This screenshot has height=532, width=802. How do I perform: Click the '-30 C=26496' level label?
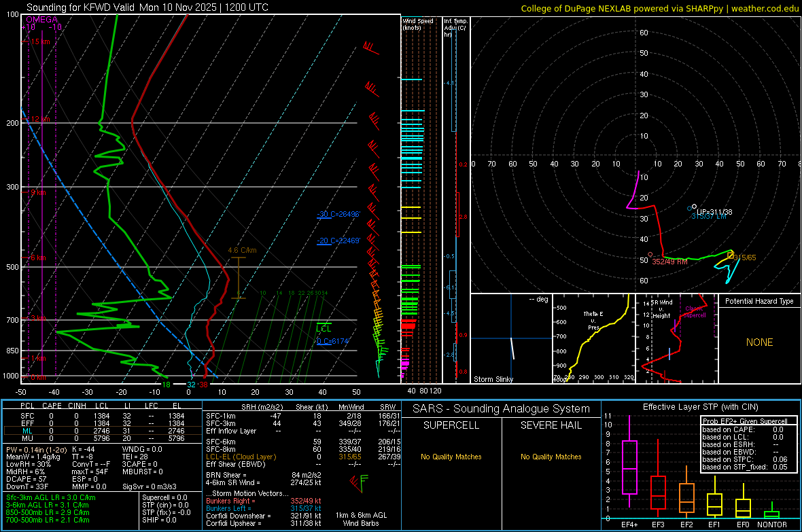338,214
